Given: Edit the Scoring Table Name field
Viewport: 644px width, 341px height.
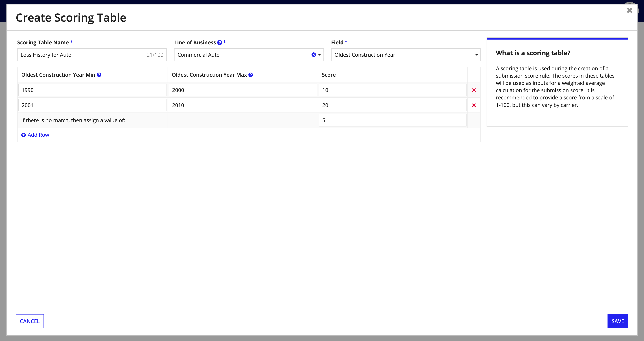Looking at the screenshot, I should point(92,55).
